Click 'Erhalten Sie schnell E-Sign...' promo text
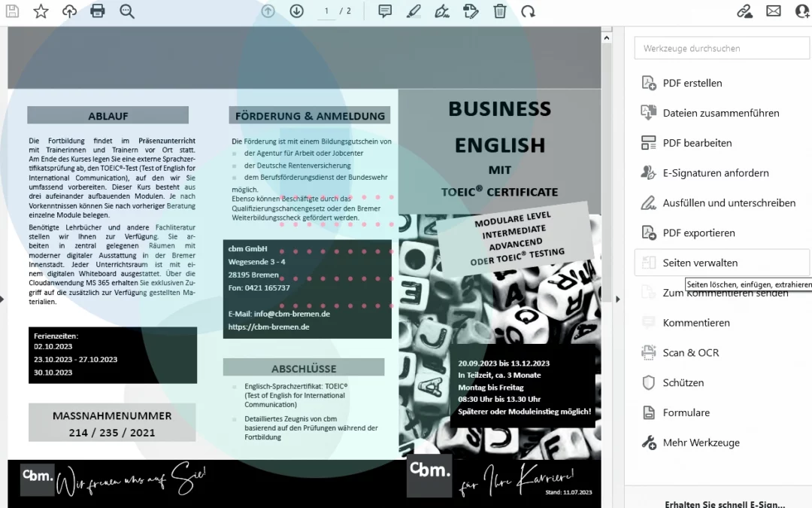Screen dimensions: 812x508 pyautogui.click(x=725, y=503)
